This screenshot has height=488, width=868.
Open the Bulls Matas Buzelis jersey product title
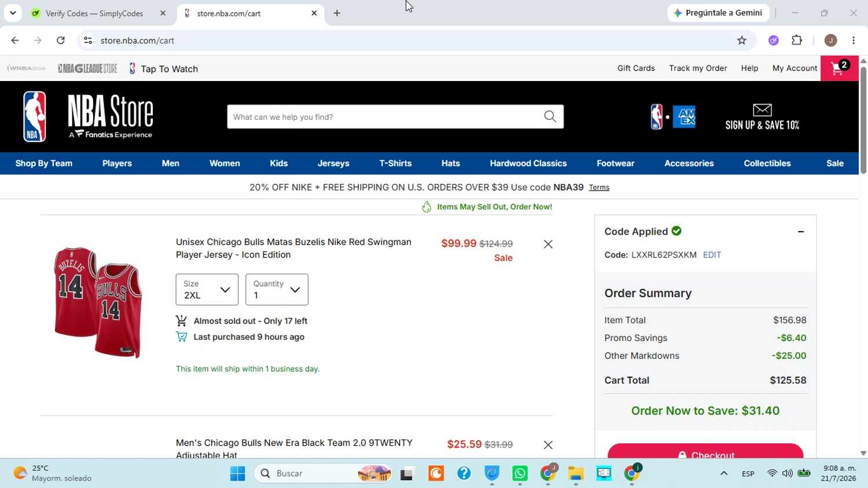[293, 248]
